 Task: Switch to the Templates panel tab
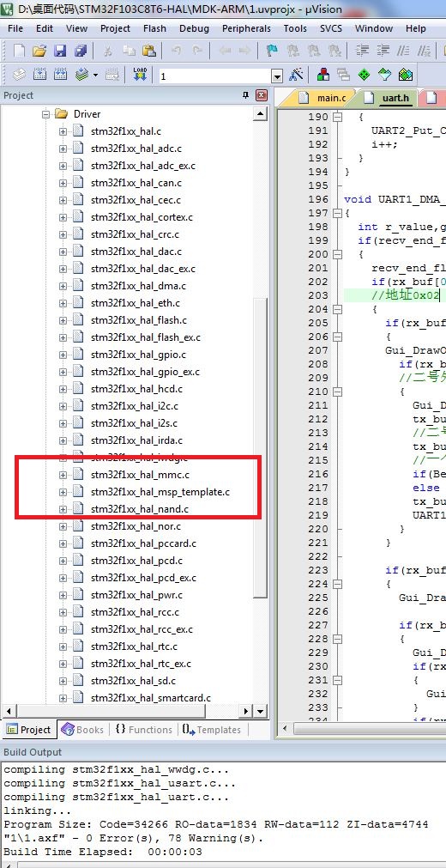(212, 730)
